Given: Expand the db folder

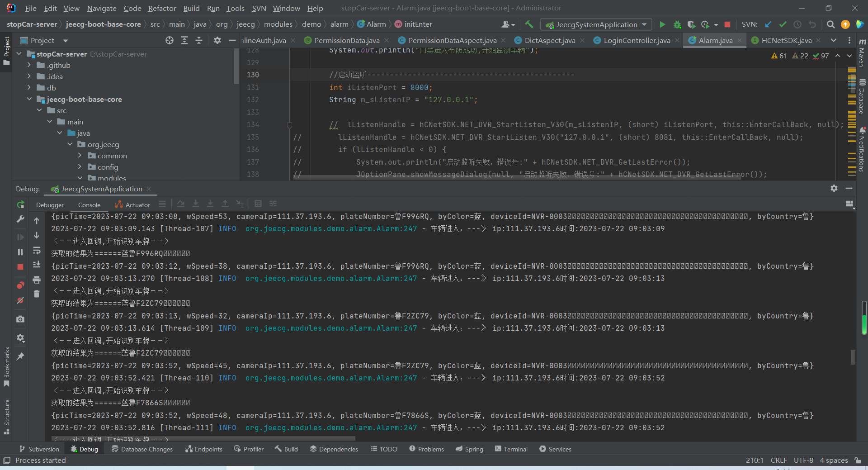Looking at the screenshot, I should point(29,88).
